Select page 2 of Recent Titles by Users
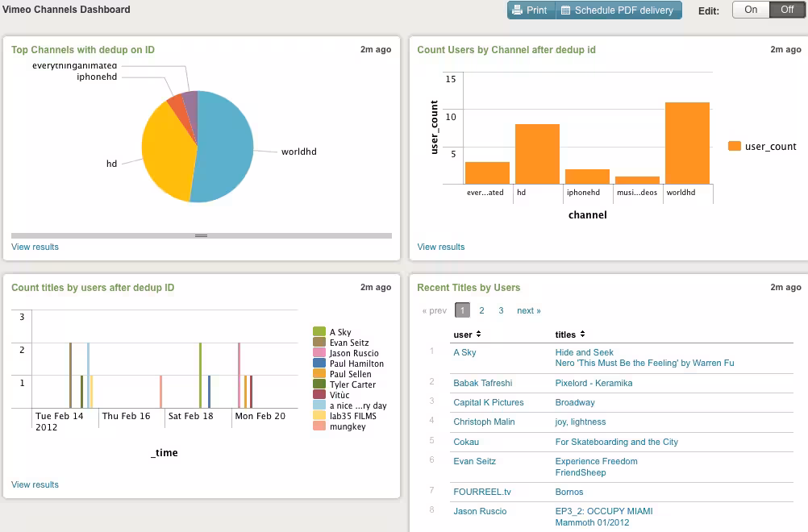 pyautogui.click(x=481, y=310)
